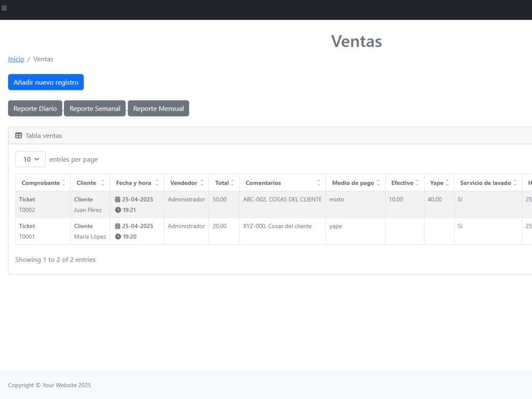532x399 pixels.
Task: Click the total value 20.00
Action: (x=220, y=226)
